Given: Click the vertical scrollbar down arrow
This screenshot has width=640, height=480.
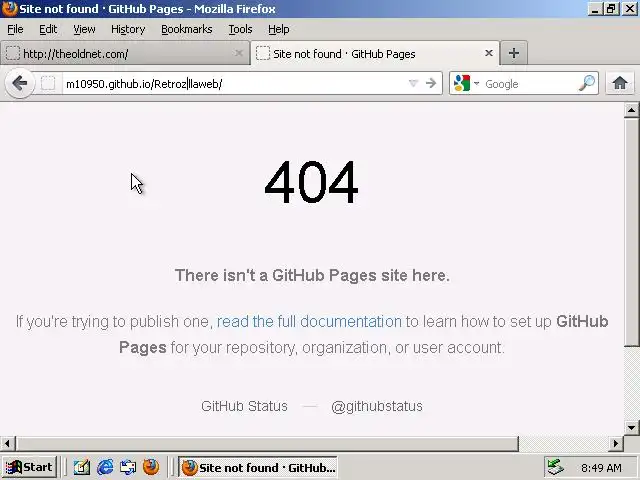Looking at the screenshot, I should [631, 427].
